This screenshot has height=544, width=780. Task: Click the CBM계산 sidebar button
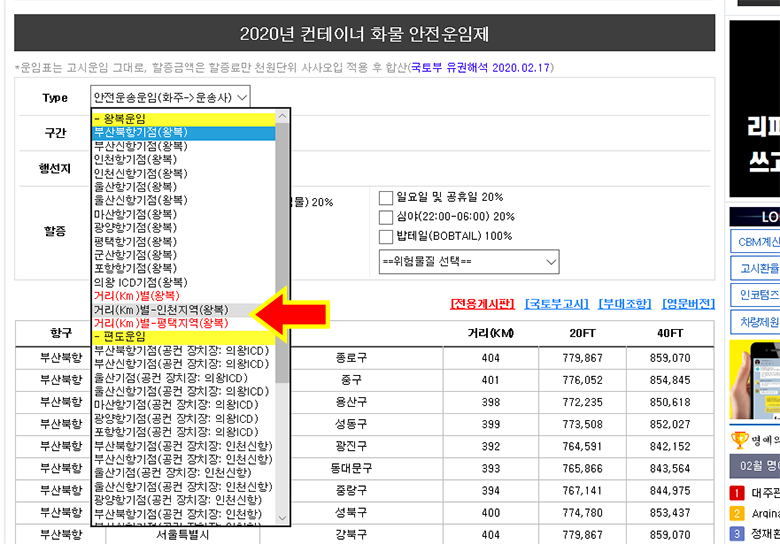coord(755,242)
